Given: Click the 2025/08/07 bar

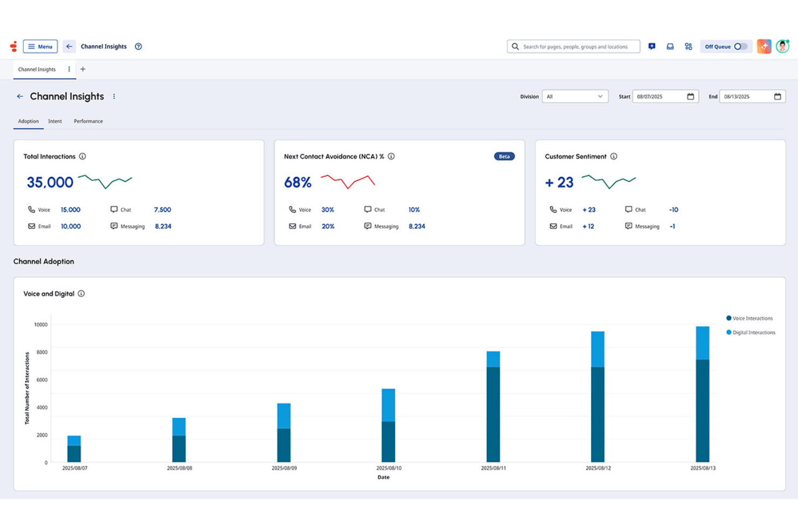Looking at the screenshot, I should [x=74, y=449].
